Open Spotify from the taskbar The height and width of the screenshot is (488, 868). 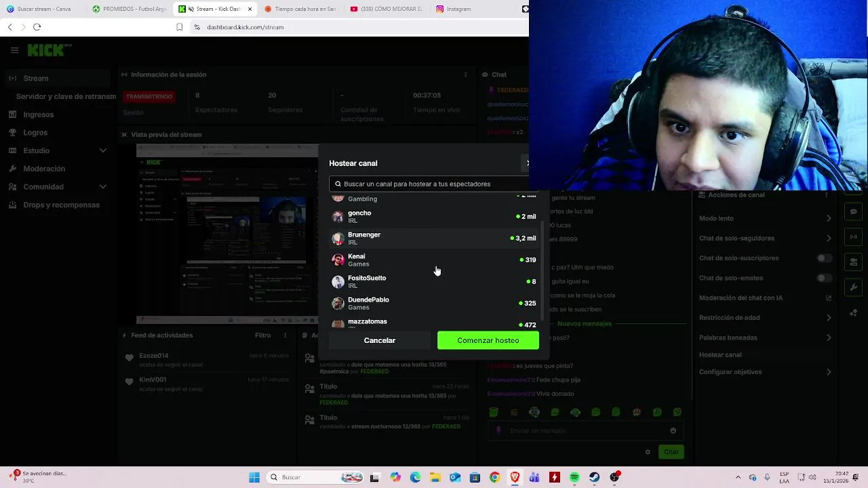pyautogui.click(x=574, y=477)
